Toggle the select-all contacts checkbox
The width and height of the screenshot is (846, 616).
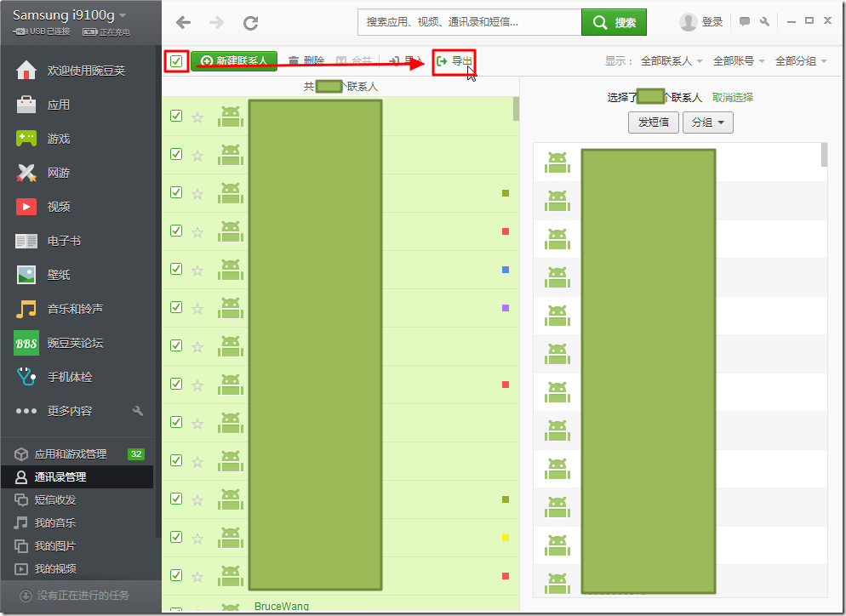176,61
